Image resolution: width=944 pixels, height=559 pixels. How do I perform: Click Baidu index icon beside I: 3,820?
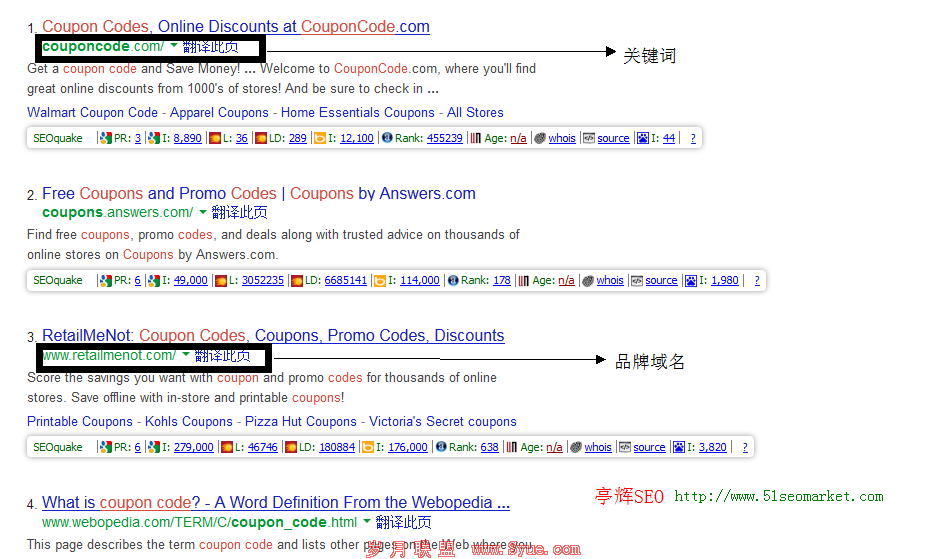(x=679, y=447)
